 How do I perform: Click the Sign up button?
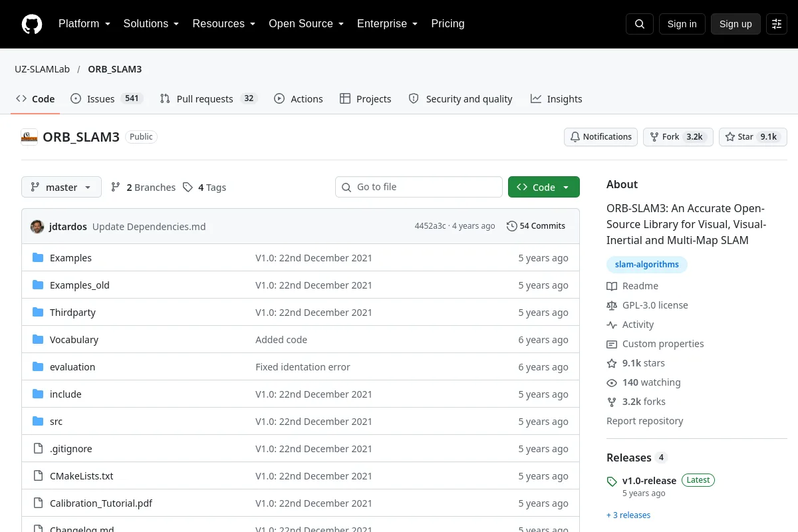[x=735, y=24]
